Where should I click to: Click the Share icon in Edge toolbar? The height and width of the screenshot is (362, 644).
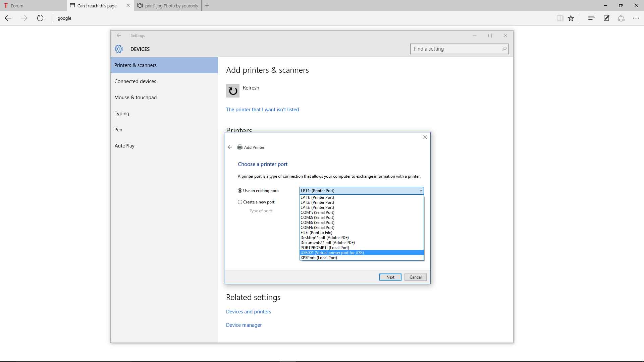pyautogui.click(x=621, y=18)
